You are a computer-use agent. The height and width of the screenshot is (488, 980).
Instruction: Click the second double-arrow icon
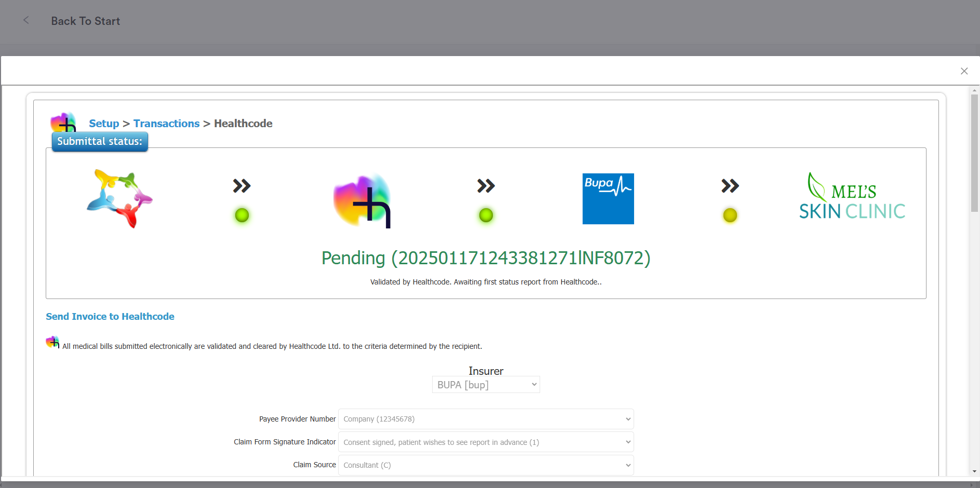[486, 186]
